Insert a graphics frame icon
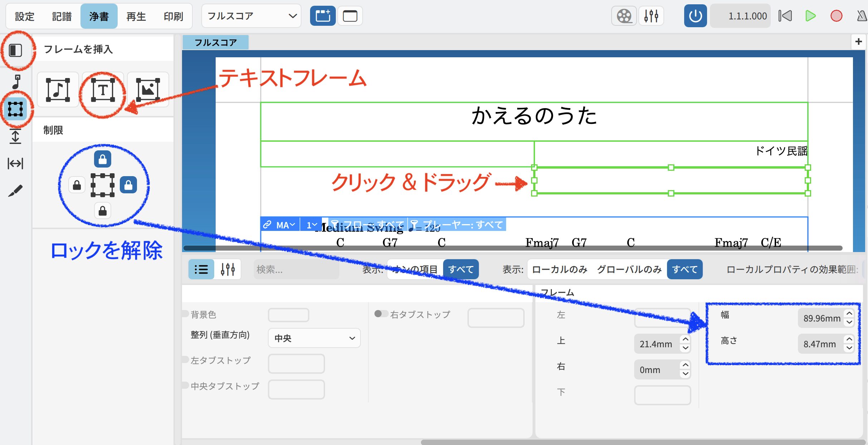 (x=148, y=90)
